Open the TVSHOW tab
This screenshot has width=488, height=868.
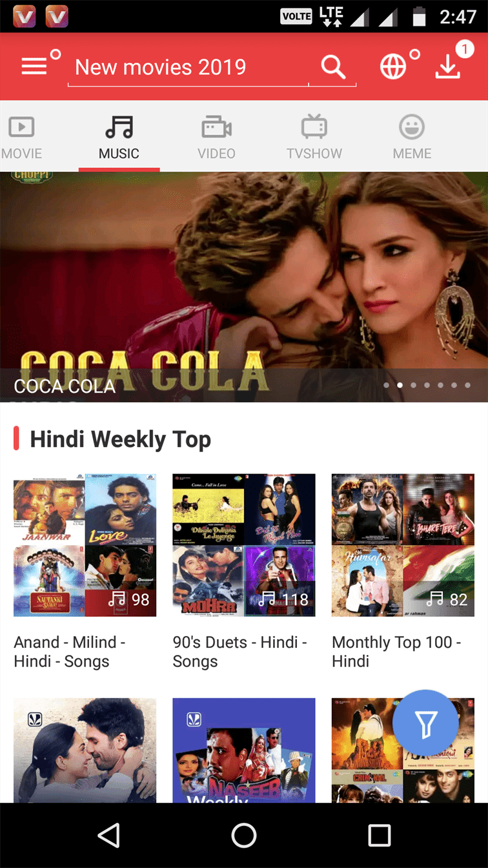[x=314, y=137]
